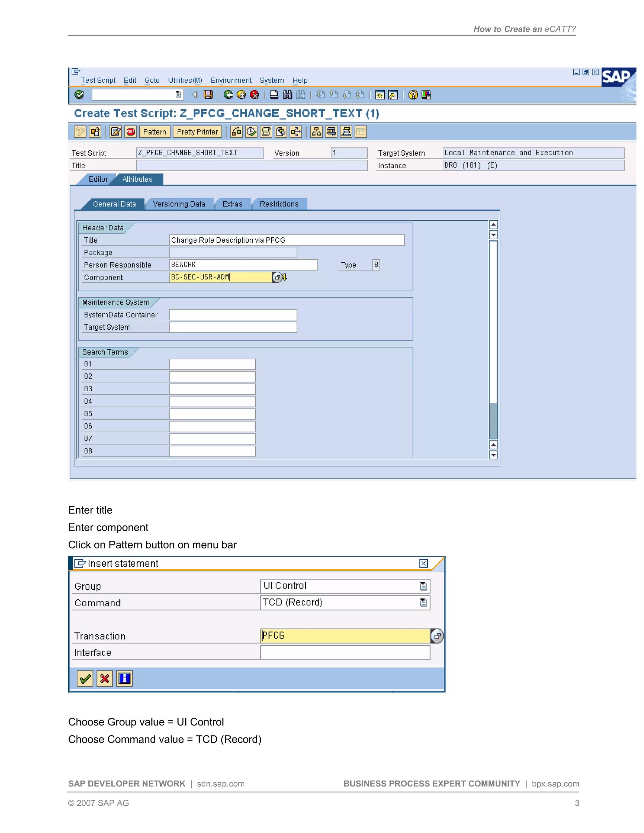Click the Pattern button
Screen dimensions: 644x833
pyautogui.click(x=154, y=132)
